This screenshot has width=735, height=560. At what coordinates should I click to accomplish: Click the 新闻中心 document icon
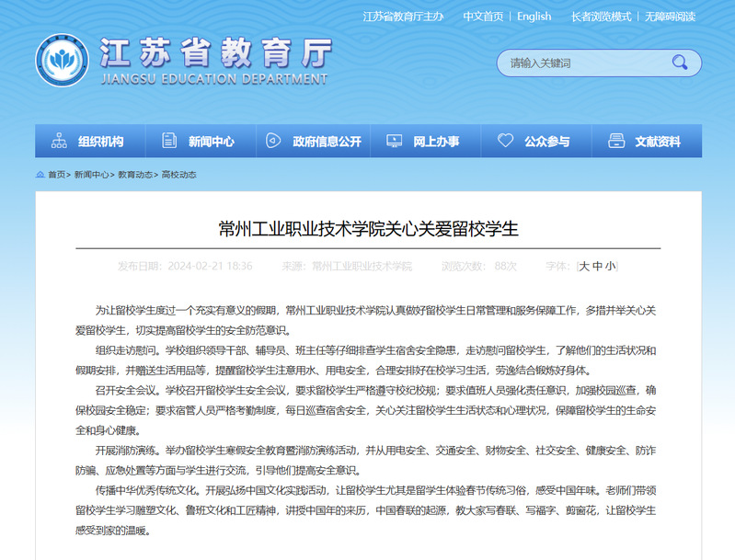[168, 142]
